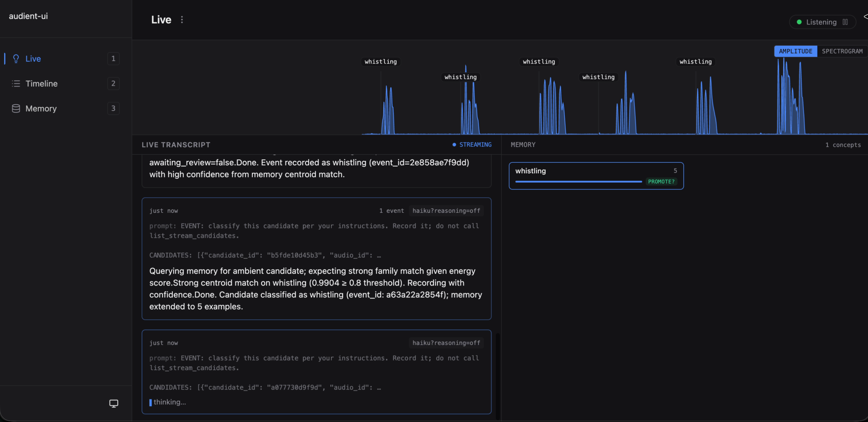This screenshot has width=868, height=422.
Task: Click the MEMORY panel heading
Action: (x=523, y=145)
